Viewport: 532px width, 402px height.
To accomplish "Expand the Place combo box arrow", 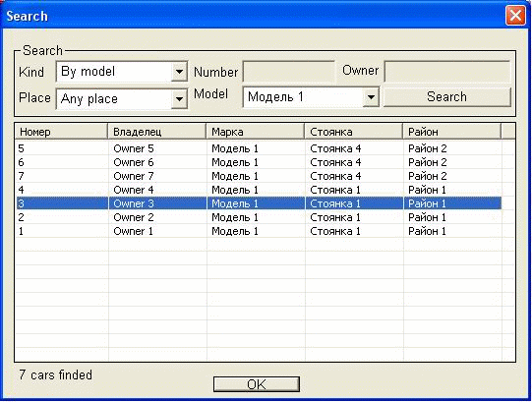I will [179, 99].
